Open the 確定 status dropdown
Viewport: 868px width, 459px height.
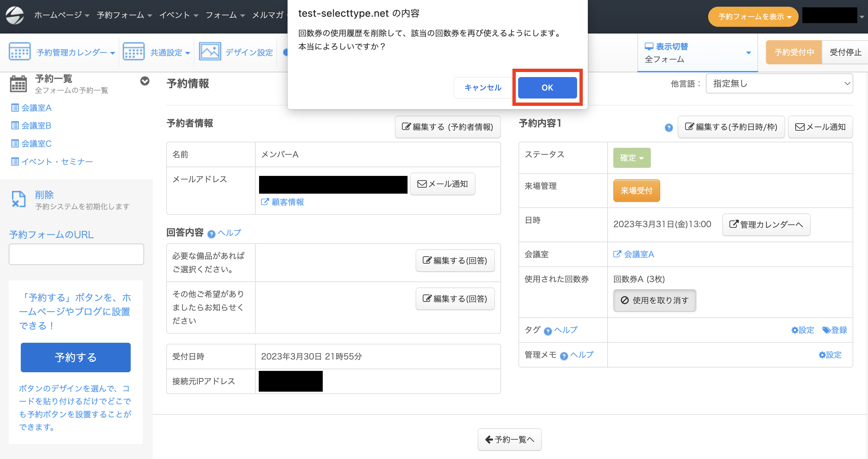631,158
